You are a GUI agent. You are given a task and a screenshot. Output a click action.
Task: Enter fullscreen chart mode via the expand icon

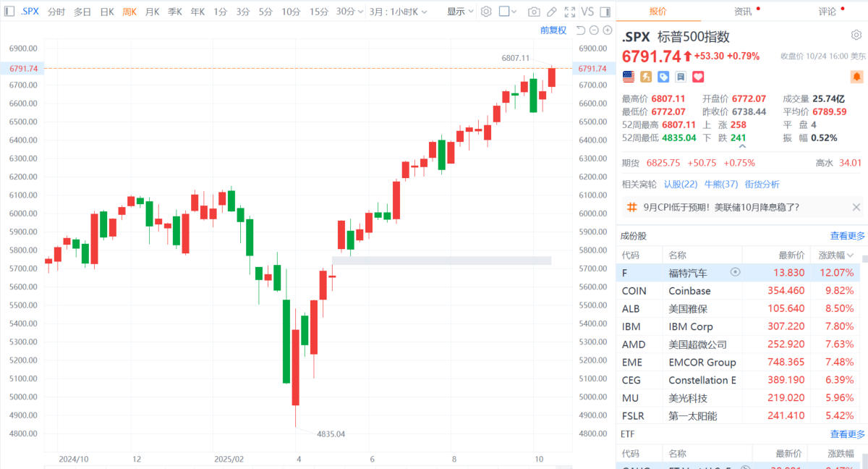click(569, 12)
